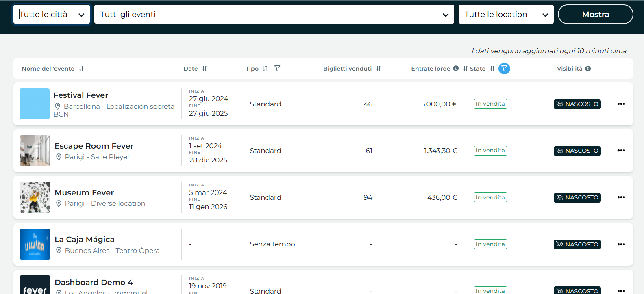Click location pin of La Caja Mágica
Viewport: 644px width, 294px height.
pos(59,251)
